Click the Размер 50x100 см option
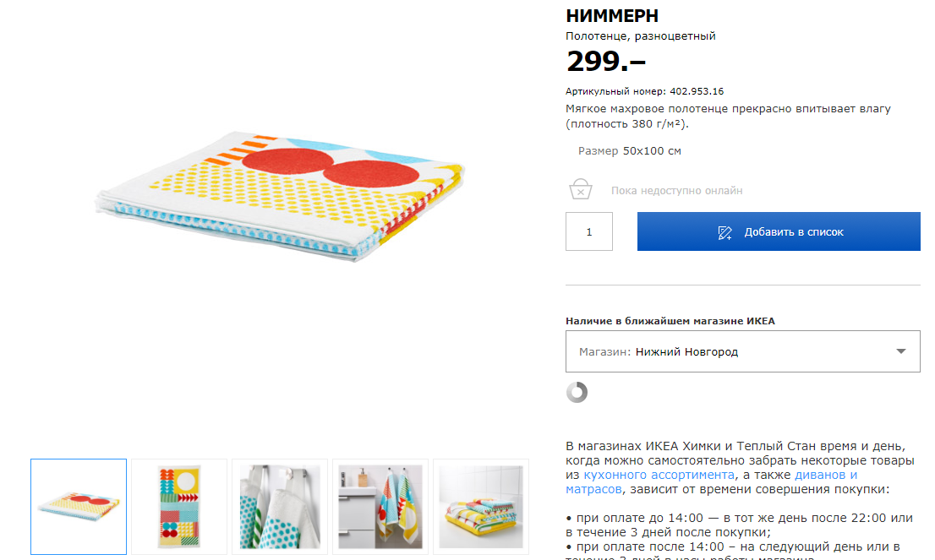935x560 pixels. 629,150
